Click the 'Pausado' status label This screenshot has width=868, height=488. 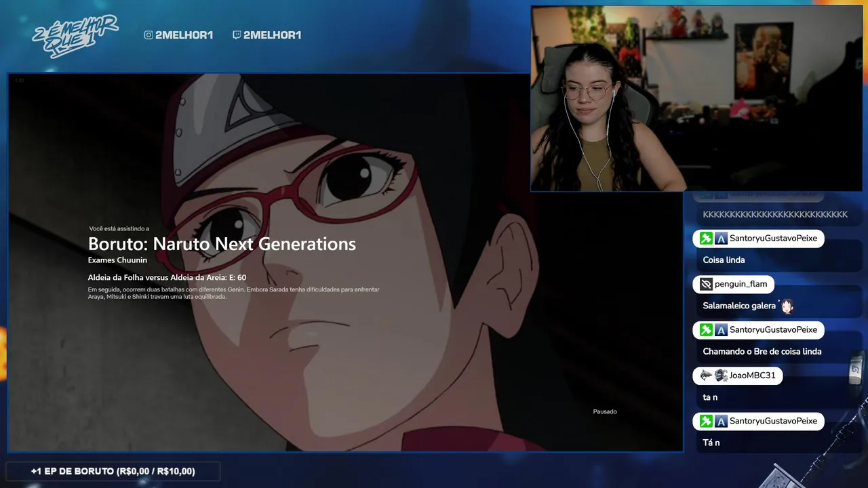(x=605, y=411)
